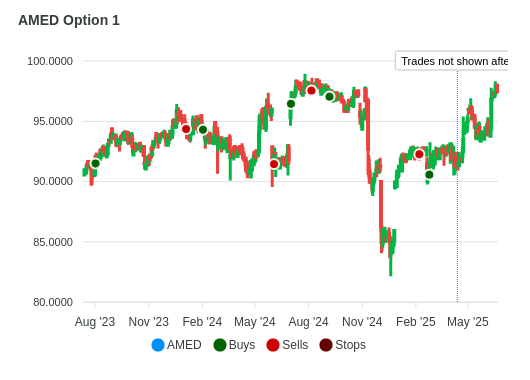Click the last buy marker near 90.5
Viewport: 530px width, 380px height.
point(429,175)
